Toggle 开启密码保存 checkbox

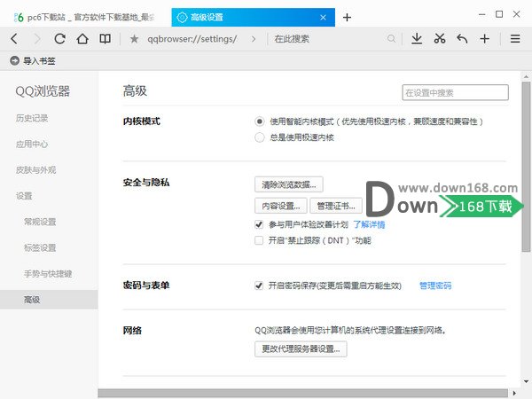(x=259, y=286)
